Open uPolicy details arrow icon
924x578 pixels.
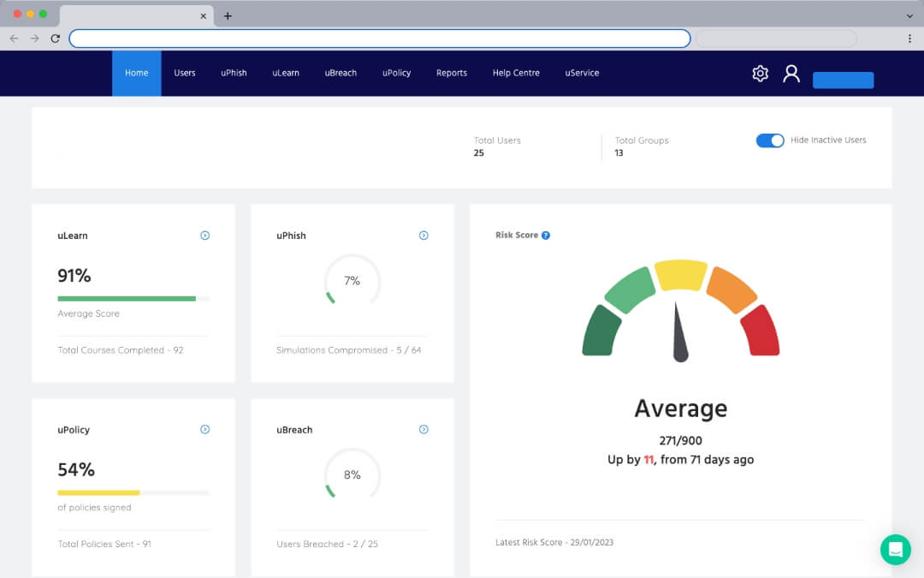pyautogui.click(x=204, y=430)
